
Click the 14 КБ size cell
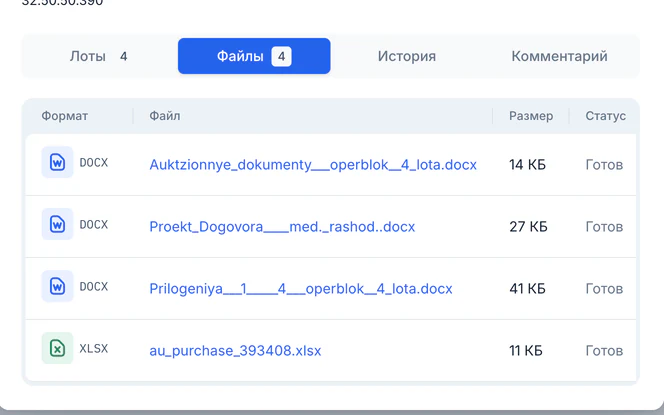tap(527, 165)
